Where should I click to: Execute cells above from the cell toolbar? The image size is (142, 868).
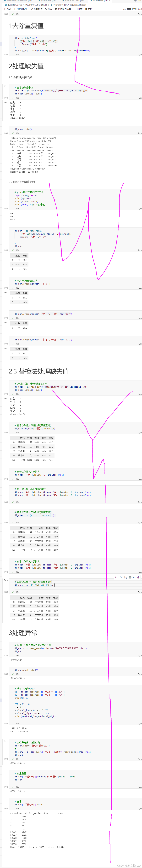coord(121,577)
